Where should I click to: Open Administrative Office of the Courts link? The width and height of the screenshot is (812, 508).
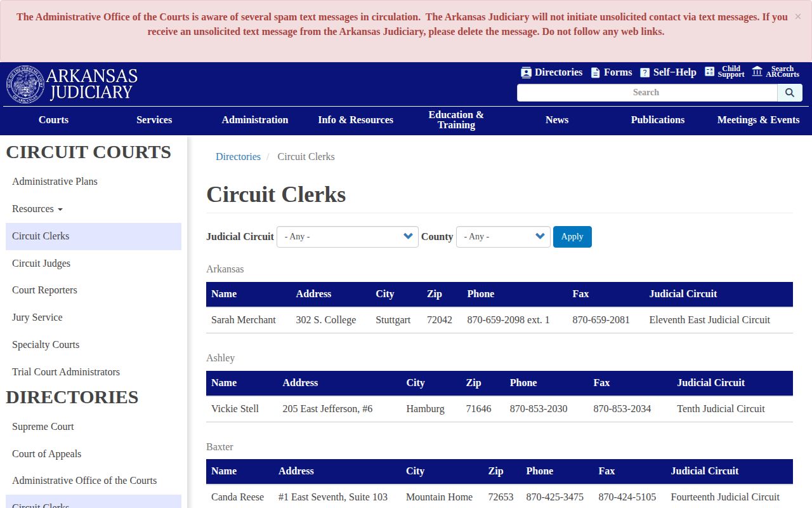[x=93, y=481]
